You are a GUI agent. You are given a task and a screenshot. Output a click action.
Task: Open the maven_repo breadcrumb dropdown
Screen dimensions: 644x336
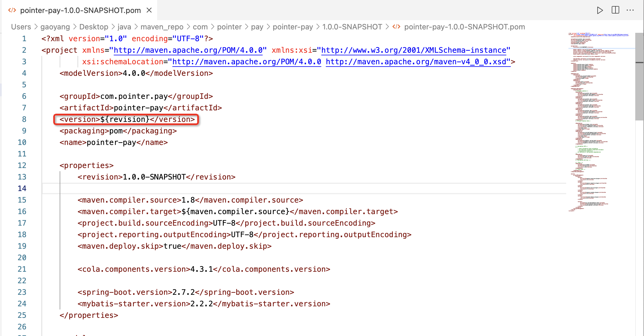pos(162,27)
